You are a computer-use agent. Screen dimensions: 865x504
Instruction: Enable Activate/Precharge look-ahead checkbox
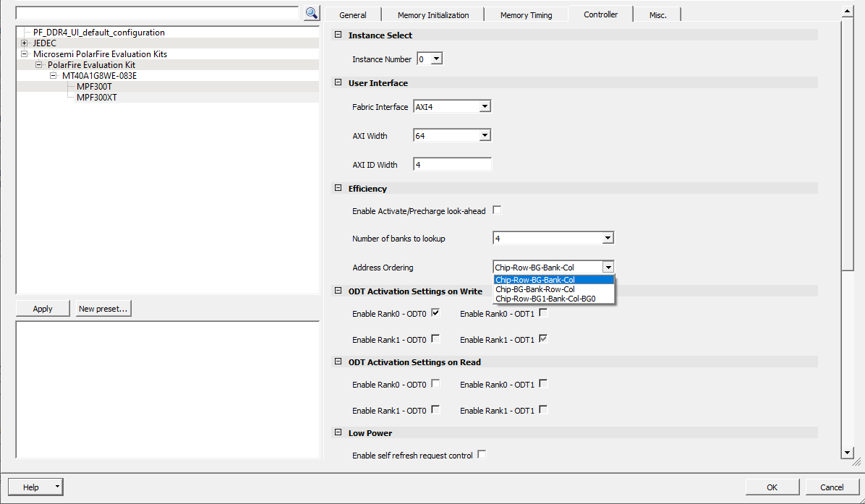pos(497,210)
